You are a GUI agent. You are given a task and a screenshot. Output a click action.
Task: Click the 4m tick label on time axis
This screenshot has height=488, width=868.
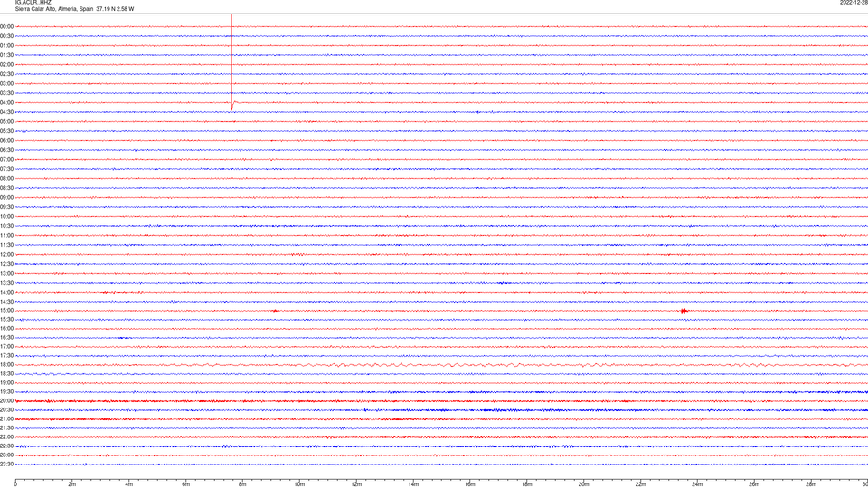(129, 484)
